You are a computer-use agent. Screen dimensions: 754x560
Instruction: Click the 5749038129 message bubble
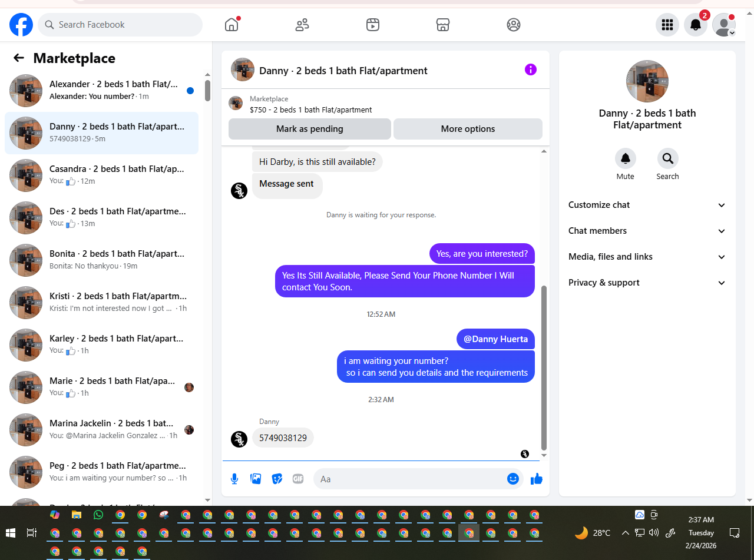(283, 438)
